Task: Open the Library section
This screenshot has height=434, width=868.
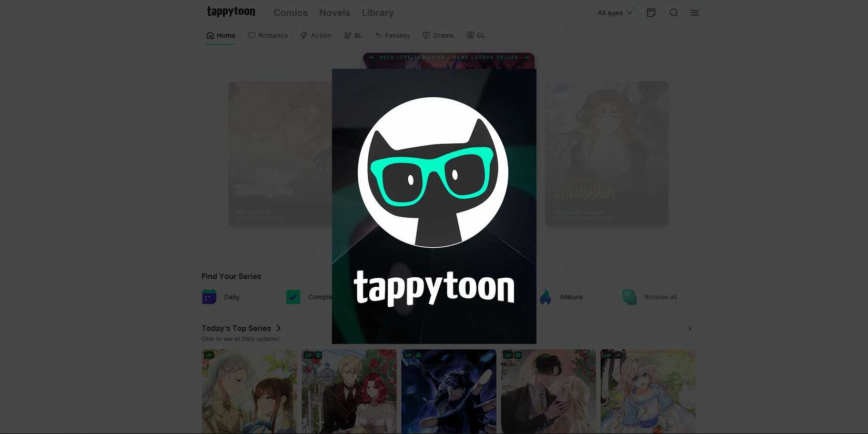Action: pyautogui.click(x=378, y=13)
